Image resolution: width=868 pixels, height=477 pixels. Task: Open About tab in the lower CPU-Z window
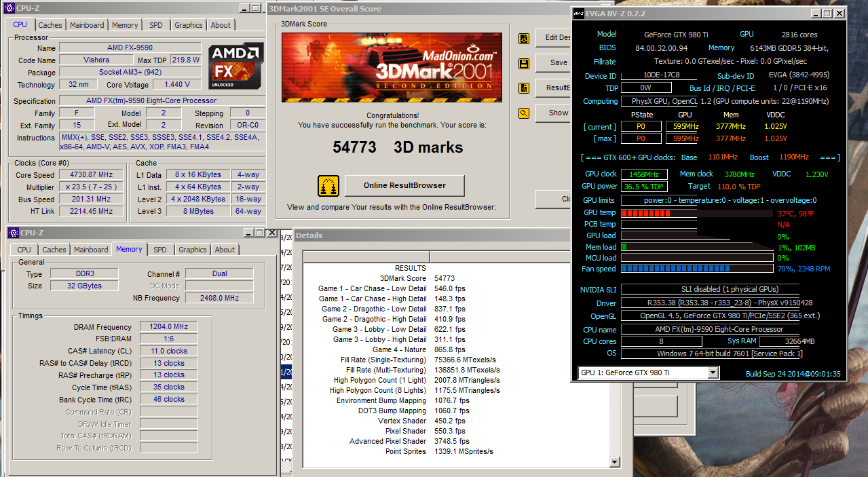pos(225,250)
